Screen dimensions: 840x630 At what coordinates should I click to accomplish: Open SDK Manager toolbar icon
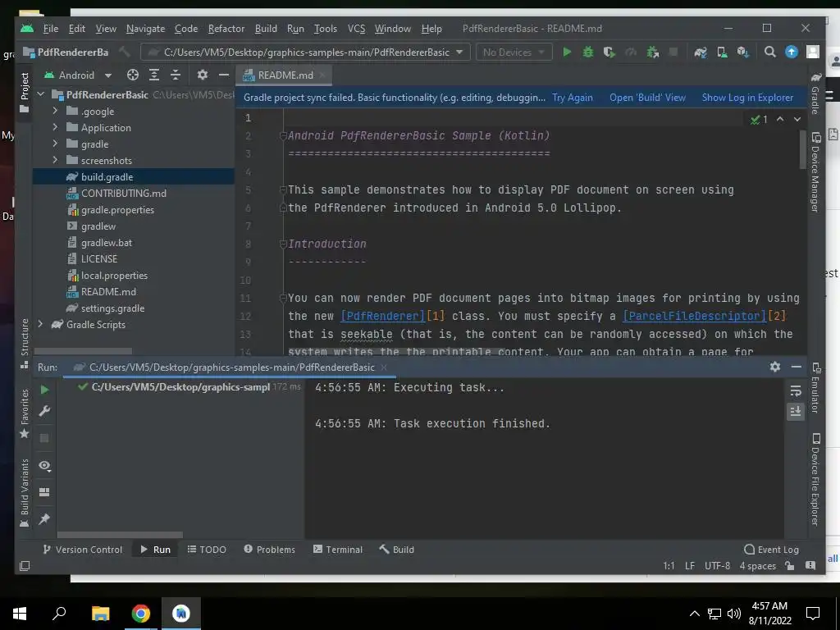click(x=742, y=52)
